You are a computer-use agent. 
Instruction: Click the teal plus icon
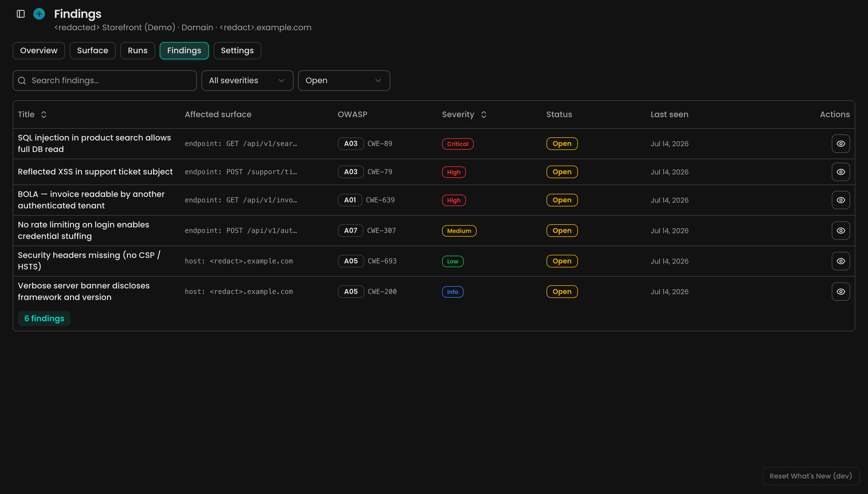click(39, 14)
